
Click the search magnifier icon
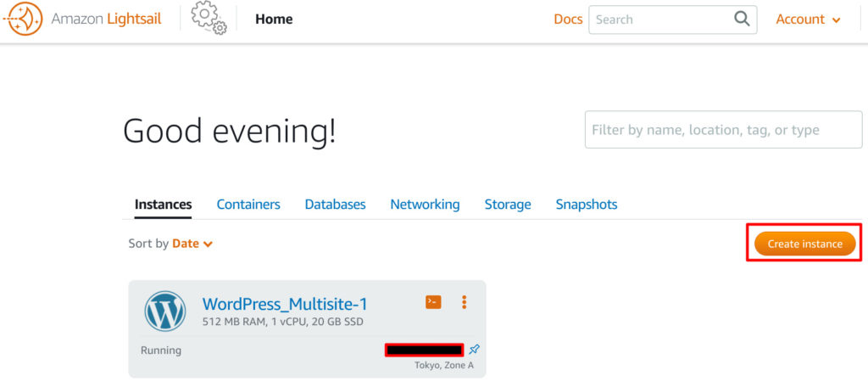[742, 19]
